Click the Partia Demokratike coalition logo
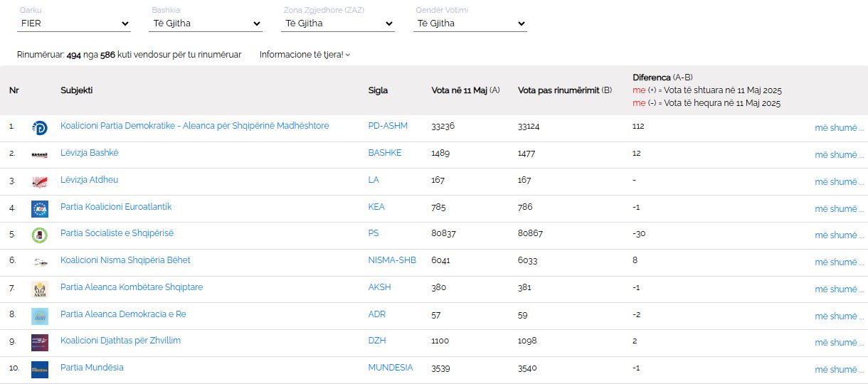This screenshot has height=384, width=868. click(x=40, y=128)
